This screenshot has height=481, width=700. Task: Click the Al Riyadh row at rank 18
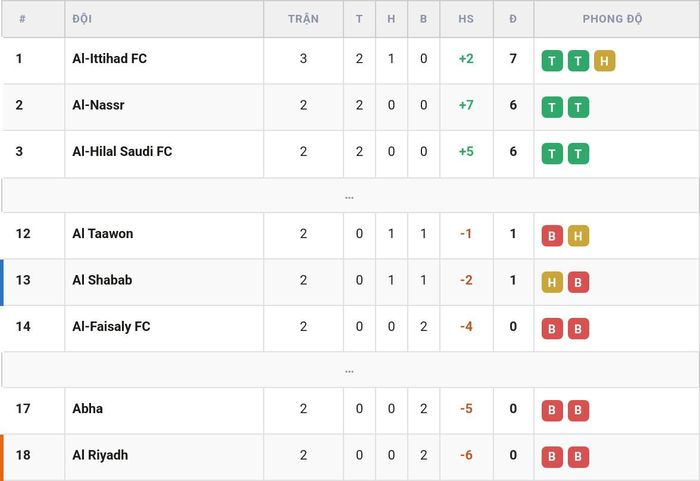coord(350,456)
